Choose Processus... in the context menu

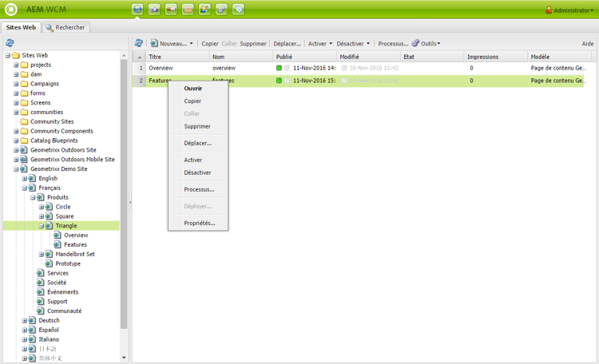tap(198, 189)
